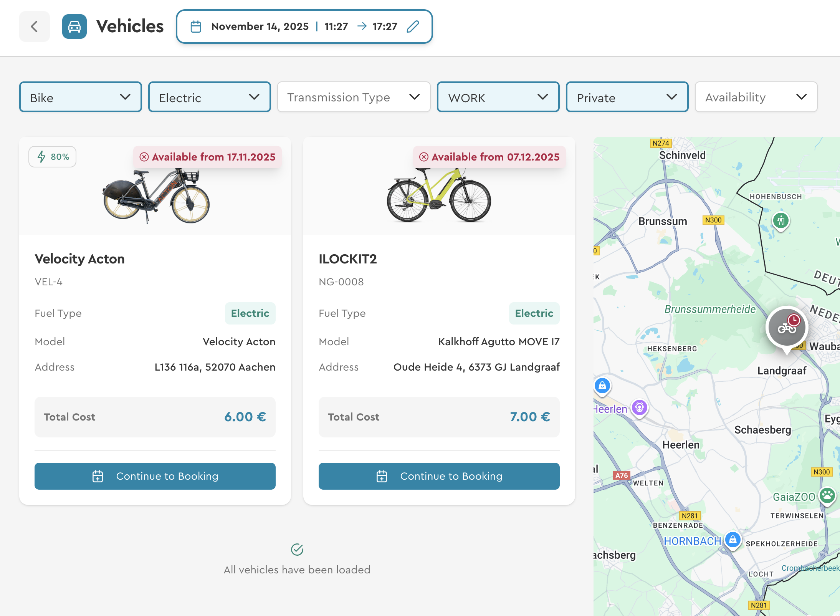Continue to Booking for Velocity Acton
This screenshot has width=840, height=616.
(155, 476)
